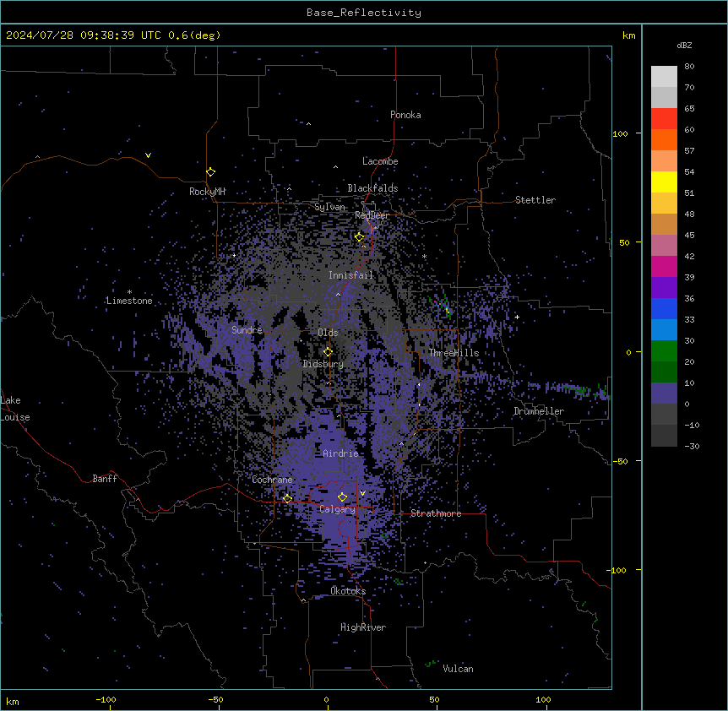Click the yellow V marker north of RockyMH

click(148, 155)
